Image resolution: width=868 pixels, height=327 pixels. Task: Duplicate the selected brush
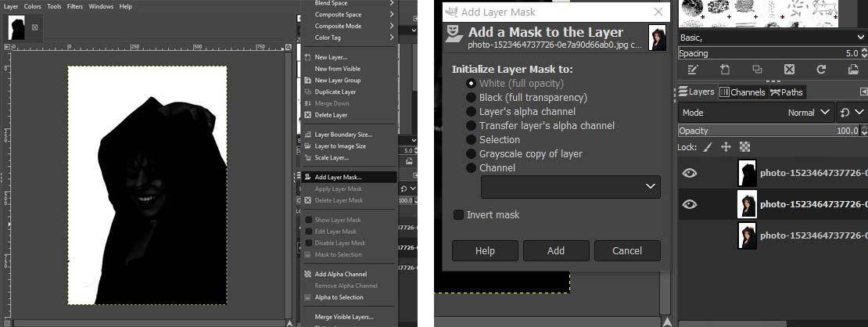(757, 70)
